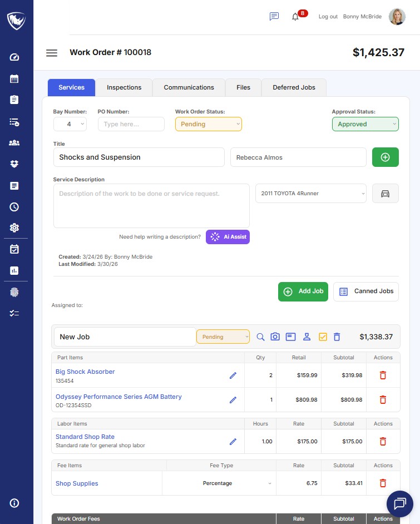This screenshot has width=420, height=524.
Task: Toggle the hamburger menu icon
Action: pyautogui.click(x=51, y=53)
